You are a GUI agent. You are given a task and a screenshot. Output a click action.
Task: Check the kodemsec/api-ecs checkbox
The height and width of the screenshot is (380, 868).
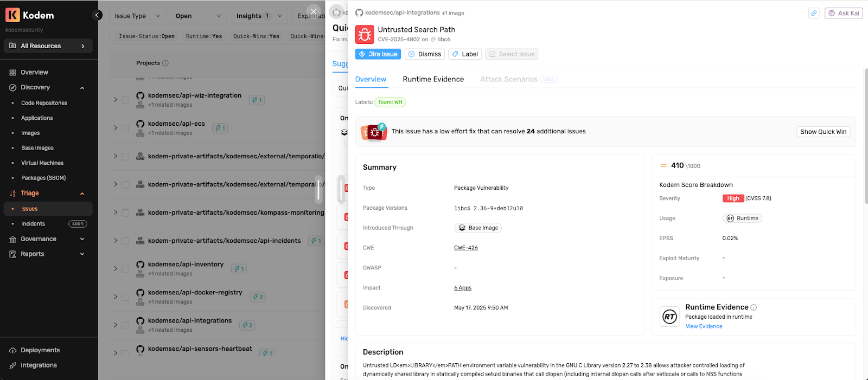[x=125, y=128]
